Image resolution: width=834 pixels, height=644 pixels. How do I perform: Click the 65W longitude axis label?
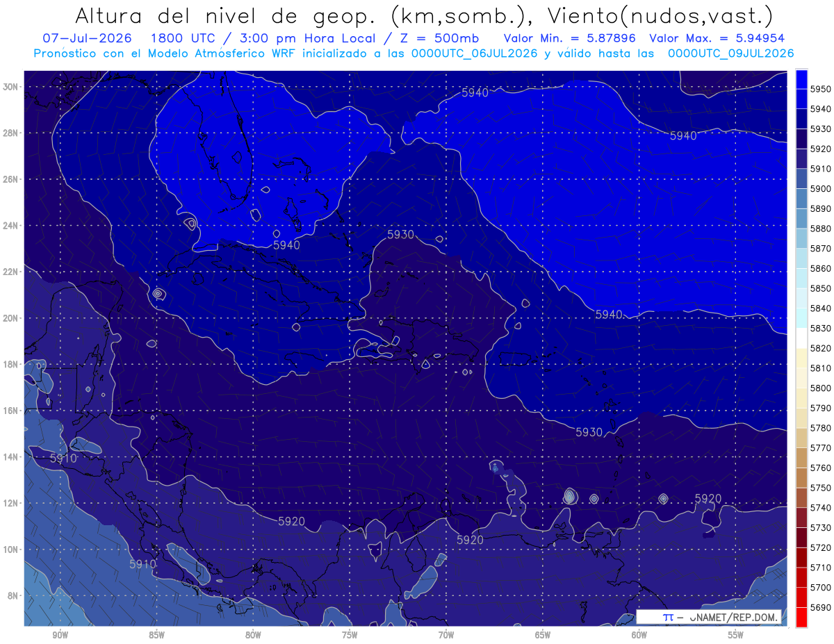click(543, 636)
